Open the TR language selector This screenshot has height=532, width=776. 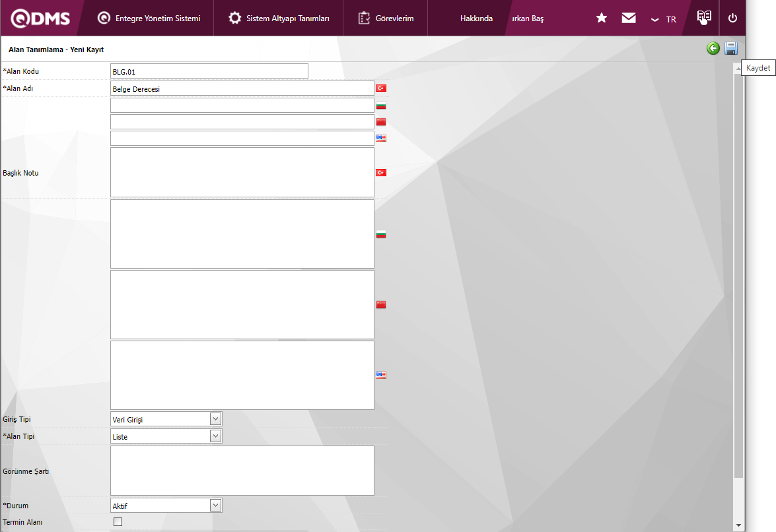click(x=664, y=19)
